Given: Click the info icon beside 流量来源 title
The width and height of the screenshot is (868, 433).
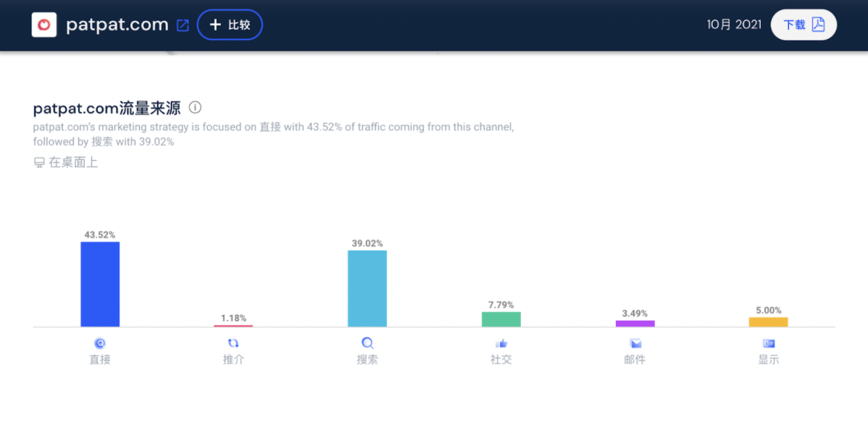Looking at the screenshot, I should click(x=195, y=108).
